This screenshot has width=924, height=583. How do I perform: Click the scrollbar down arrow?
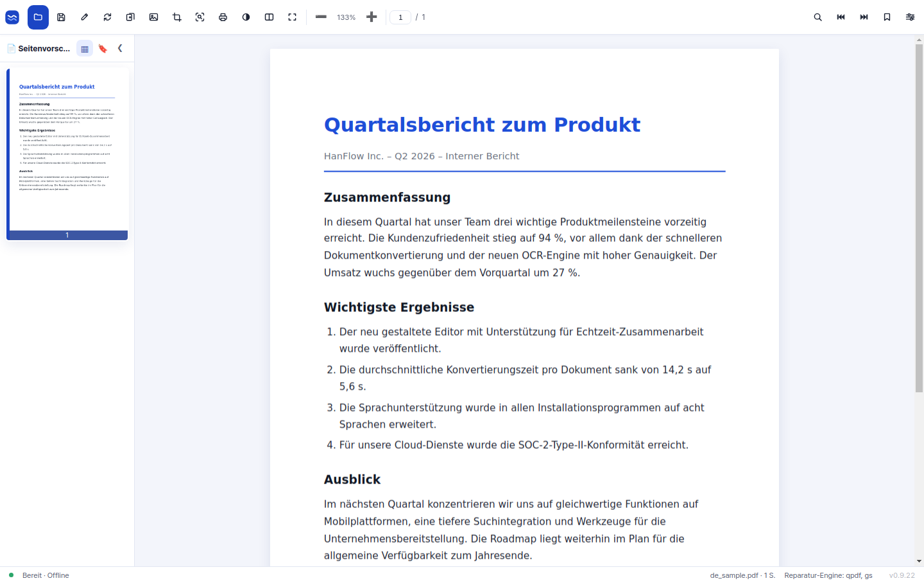(919, 561)
